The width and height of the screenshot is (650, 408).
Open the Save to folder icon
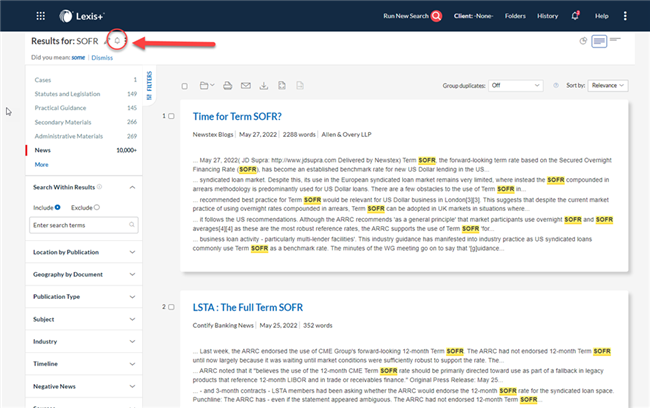coord(207,86)
